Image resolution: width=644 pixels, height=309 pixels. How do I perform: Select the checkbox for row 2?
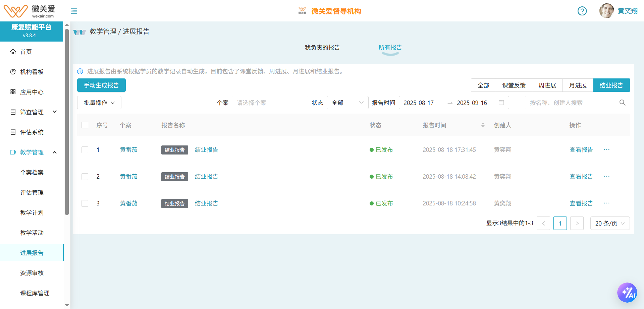pos(85,177)
